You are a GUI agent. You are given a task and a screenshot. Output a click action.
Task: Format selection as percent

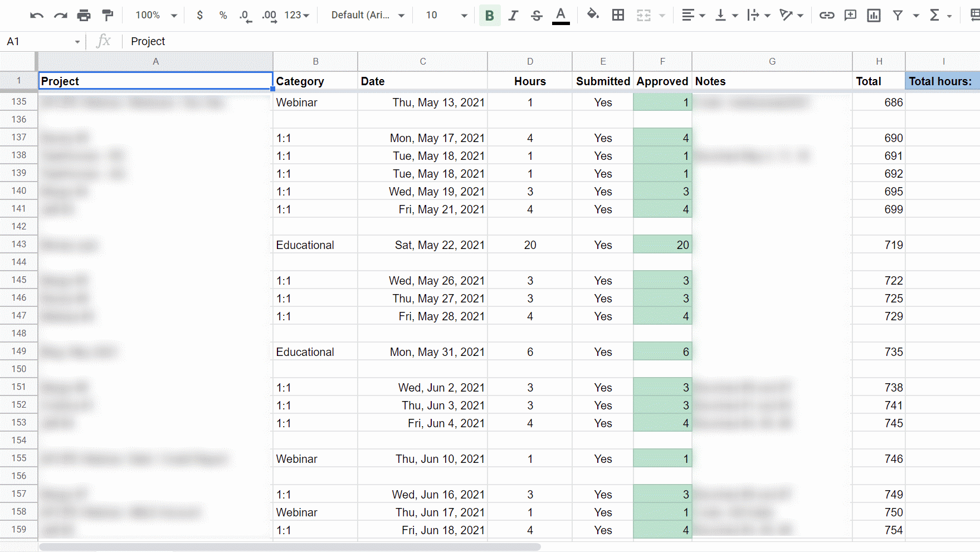[223, 15]
